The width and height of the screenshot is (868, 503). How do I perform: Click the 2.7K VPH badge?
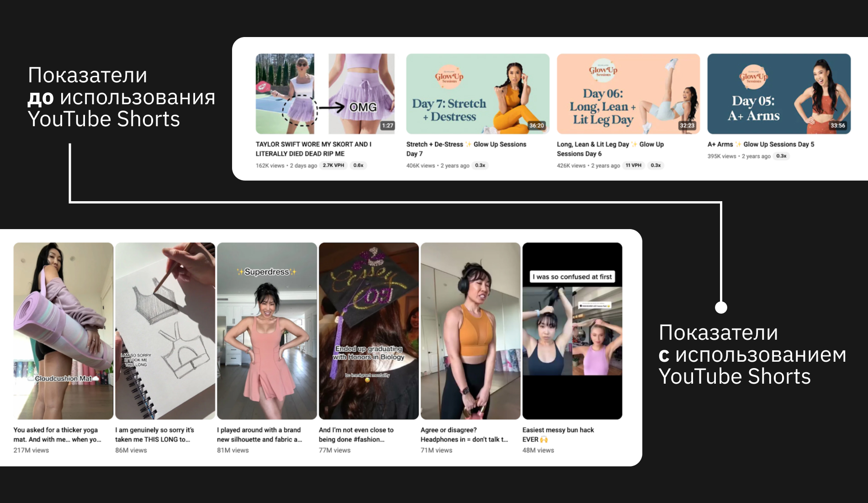click(333, 166)
